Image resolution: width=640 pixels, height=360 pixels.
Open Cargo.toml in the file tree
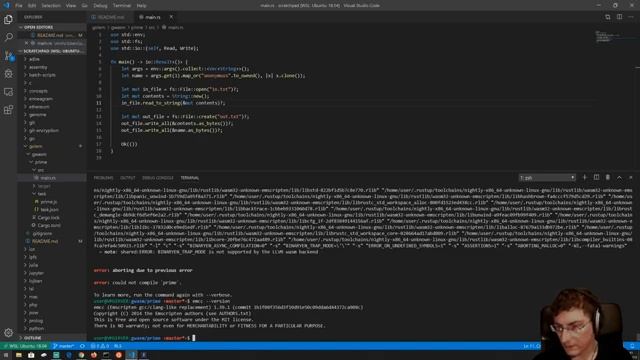49,225
